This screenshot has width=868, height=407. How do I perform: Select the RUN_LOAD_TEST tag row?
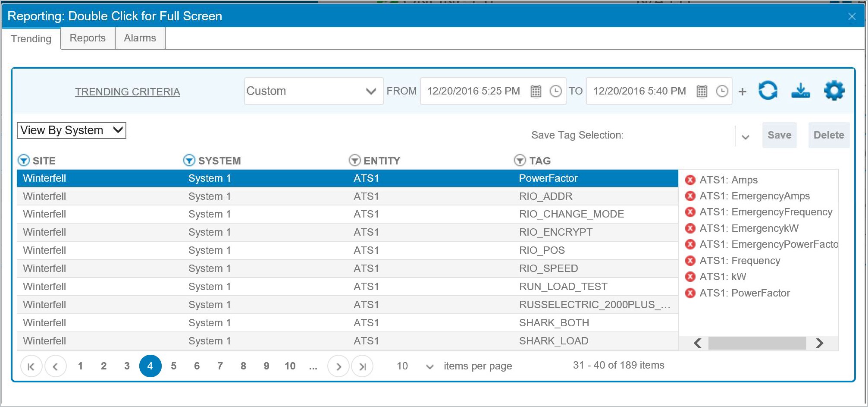pyautogui.click(x=348, y=287)
